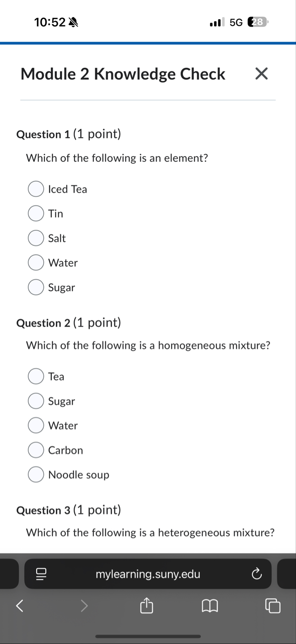This screenshot has width=296, height=644.
Task: Select "Carbon" for Question 2
Action: (36, 449)
